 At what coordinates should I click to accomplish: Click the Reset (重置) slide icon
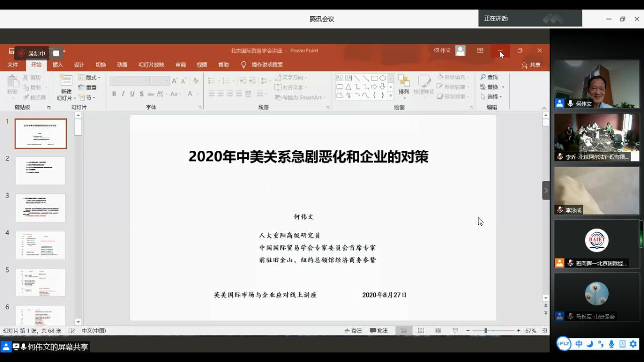[x=88, y=87]
